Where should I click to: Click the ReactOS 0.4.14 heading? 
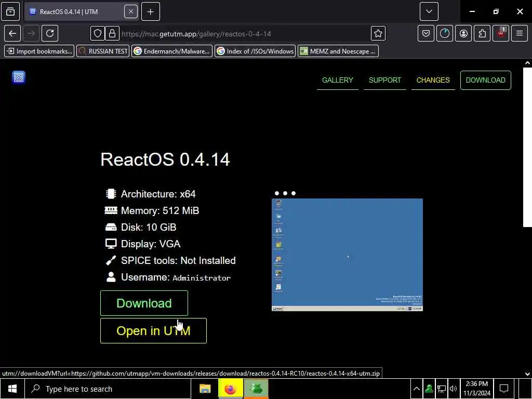(x=165, y=159)
